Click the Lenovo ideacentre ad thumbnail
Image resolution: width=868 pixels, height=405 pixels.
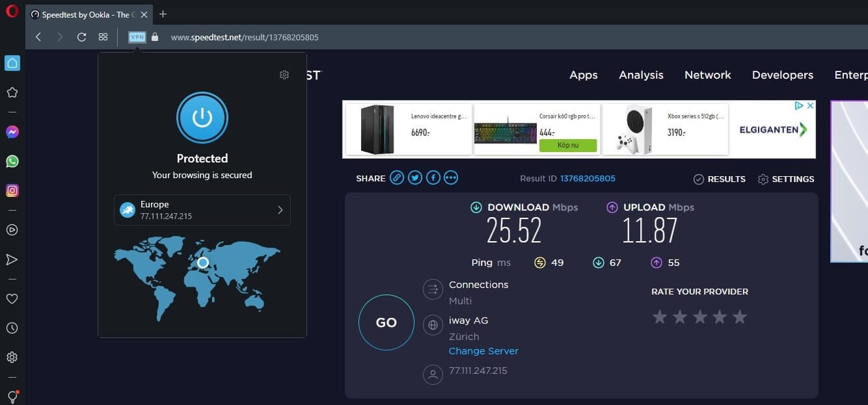pos(377,129)
